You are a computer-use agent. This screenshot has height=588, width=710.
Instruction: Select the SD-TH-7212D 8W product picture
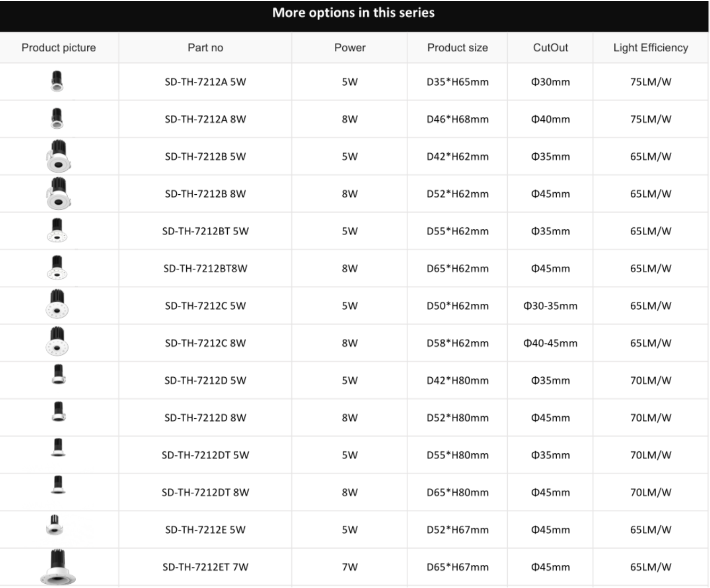click(59, 411)
